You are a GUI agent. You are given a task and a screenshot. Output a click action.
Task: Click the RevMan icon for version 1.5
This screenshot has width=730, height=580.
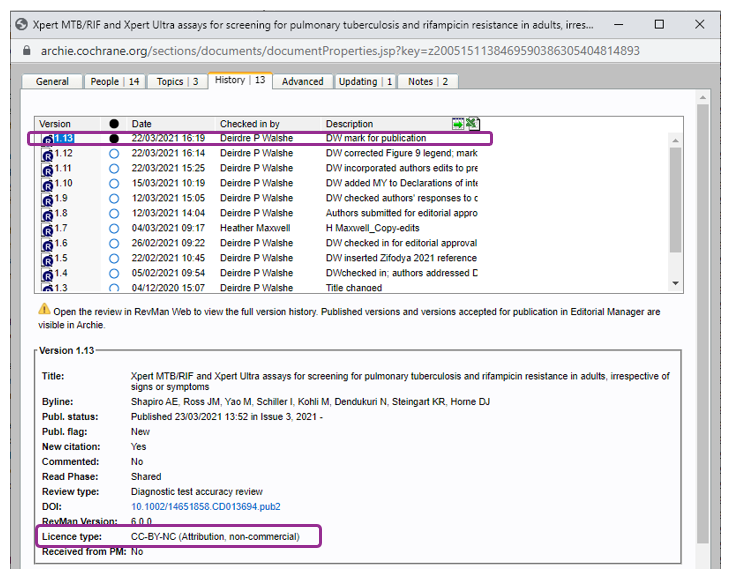47,259
